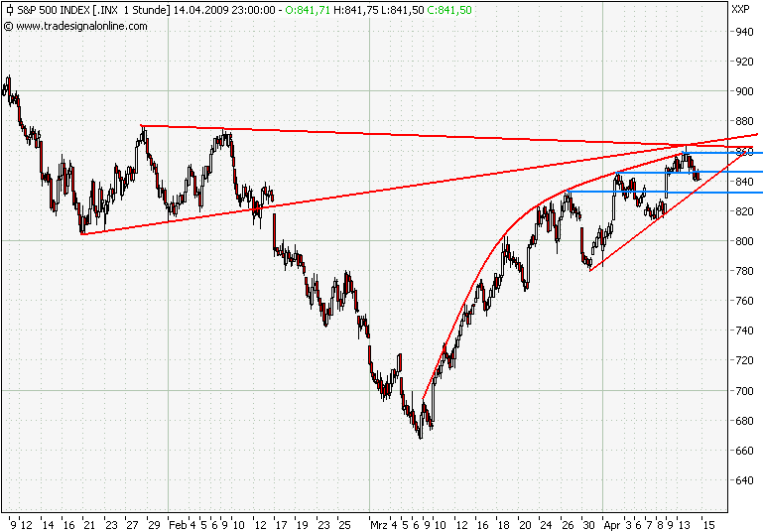This screenshot has height=532, width=763.
Task: Click the 740 price axis label
Action: [744, 331]
